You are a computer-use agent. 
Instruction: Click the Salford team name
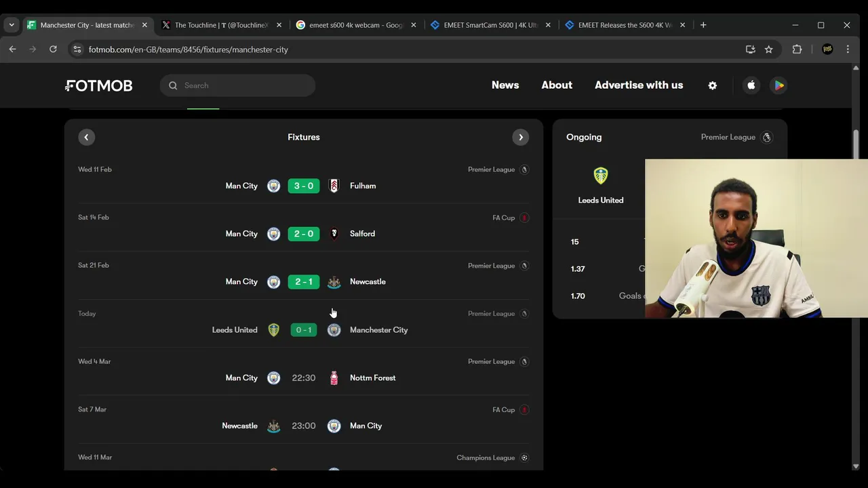coord(362,234)
